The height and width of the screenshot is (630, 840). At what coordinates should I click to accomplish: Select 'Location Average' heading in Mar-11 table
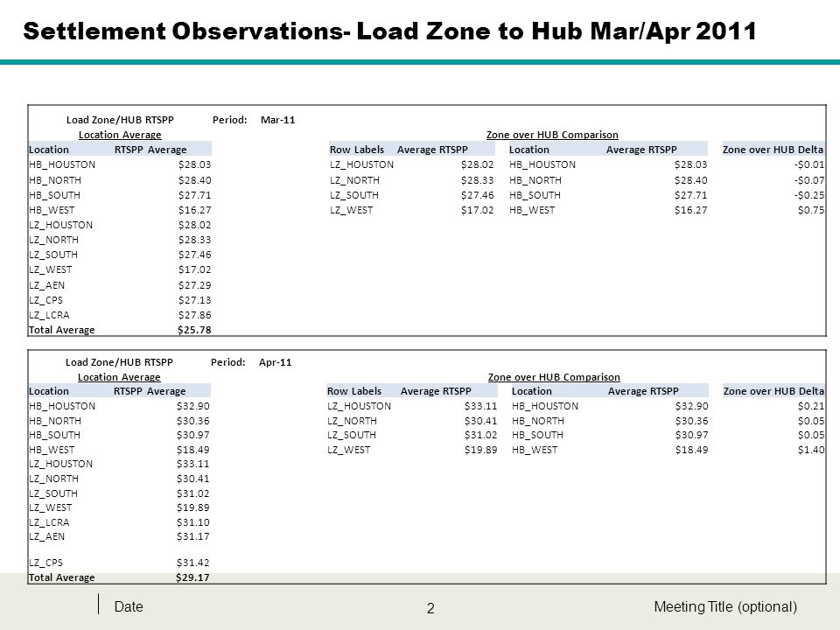(x=120, y=135)
